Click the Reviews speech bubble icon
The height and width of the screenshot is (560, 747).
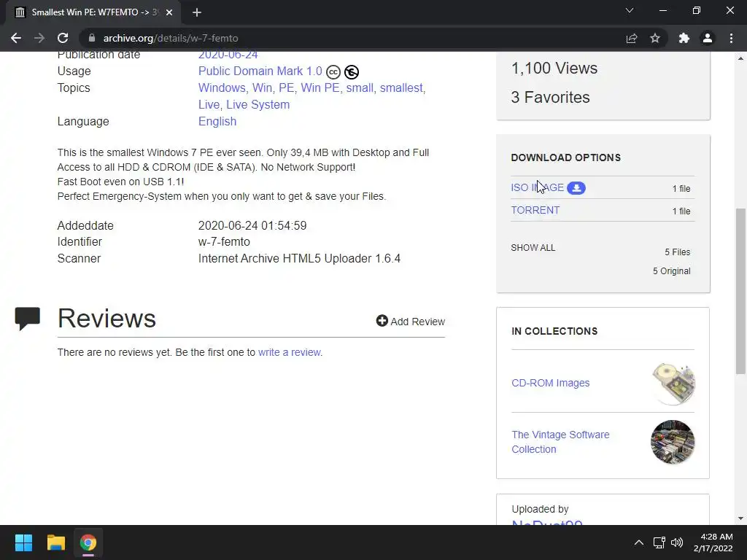[28, 319]
